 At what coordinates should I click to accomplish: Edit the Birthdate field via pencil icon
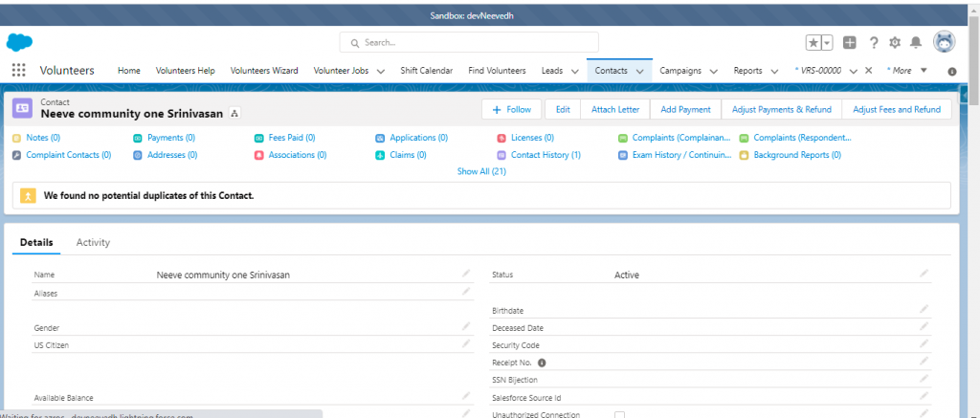pyautogui.click(x=924, y=309)
